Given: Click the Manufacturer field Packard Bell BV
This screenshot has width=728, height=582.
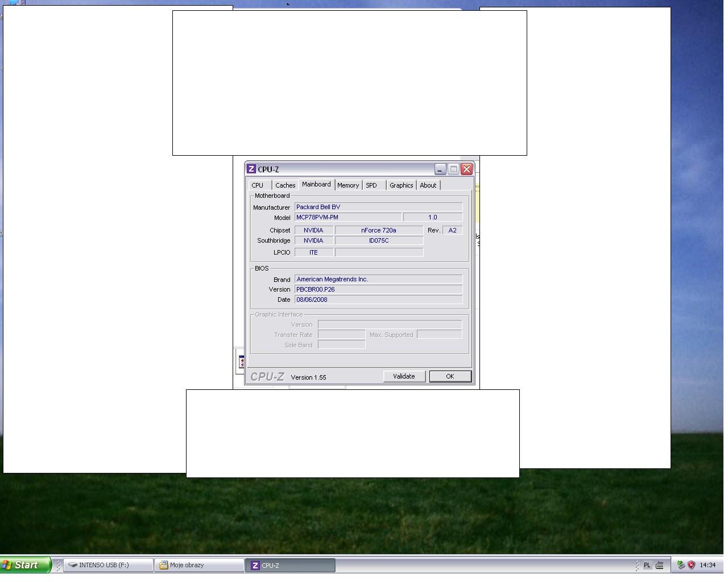Looking at the screenshot, I should (x=379, y=207).
